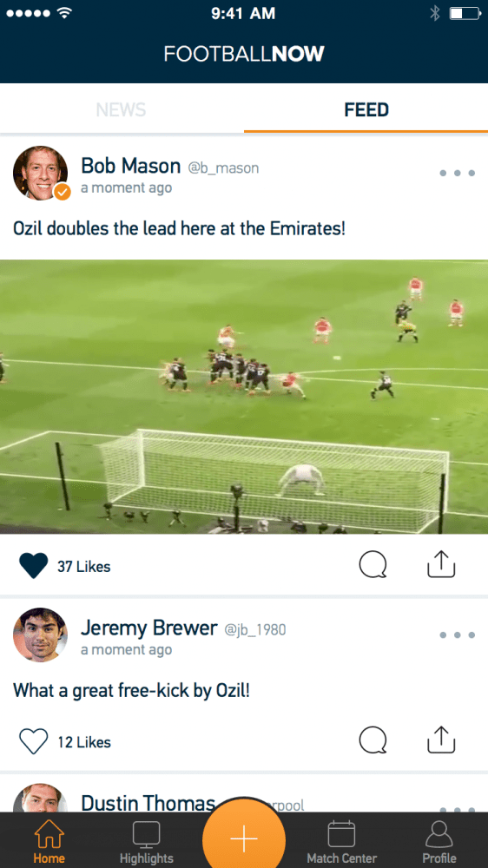Screen dimensions: 488x868
Task: Unlike Bob Mason's post via filled heart
Action: click(x=33, y=566)
